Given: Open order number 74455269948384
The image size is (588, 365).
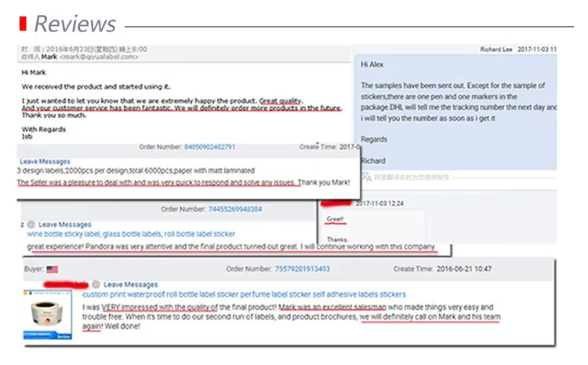Looking at the screenshot, I should tap(235, 210).
